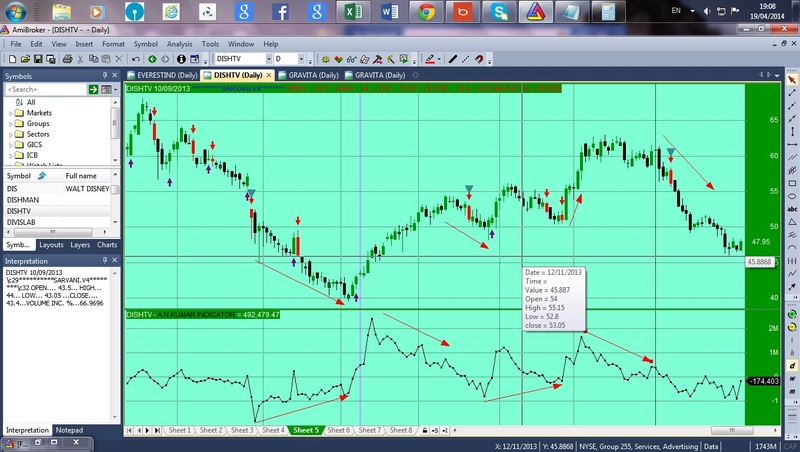Click the heart-shaped analysis toolbar icon

338,59
